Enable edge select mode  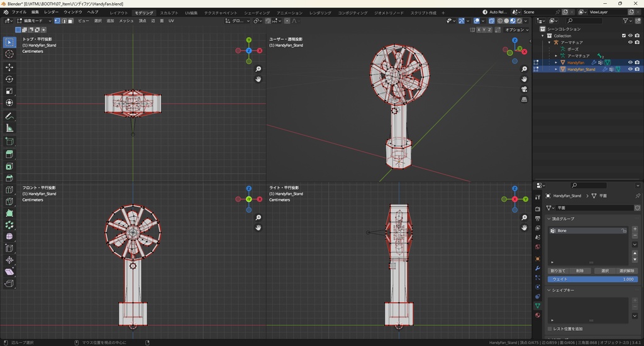point(64,21)
